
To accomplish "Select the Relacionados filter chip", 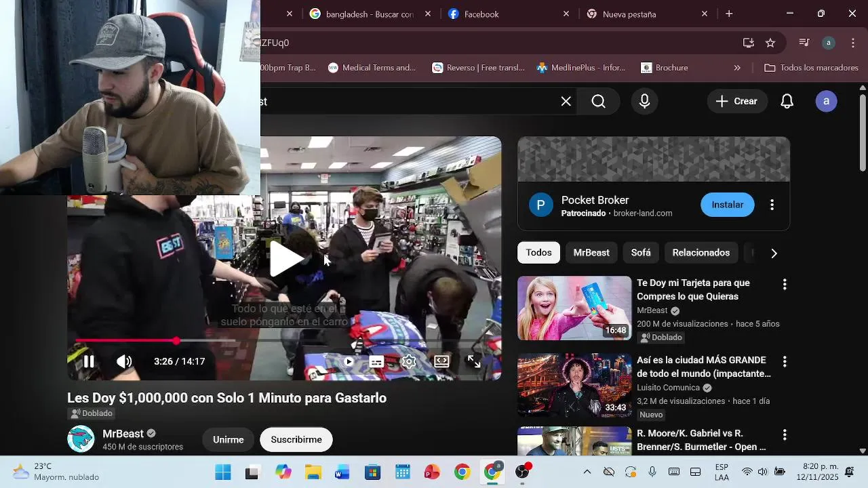I will (x=701, y=253).
